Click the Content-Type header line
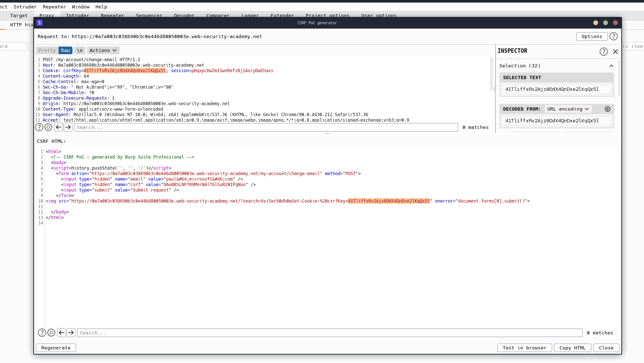 pyautogui.click(x=103, y=109)
